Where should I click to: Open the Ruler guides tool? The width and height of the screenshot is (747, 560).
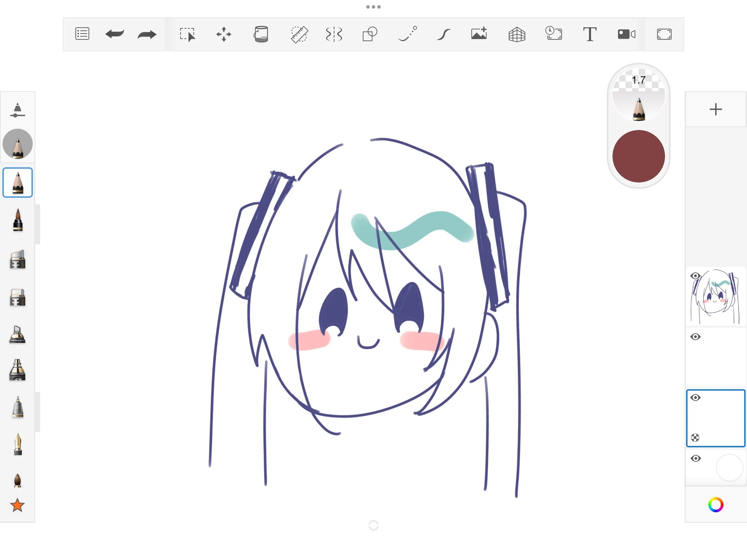tap(299, 34)
